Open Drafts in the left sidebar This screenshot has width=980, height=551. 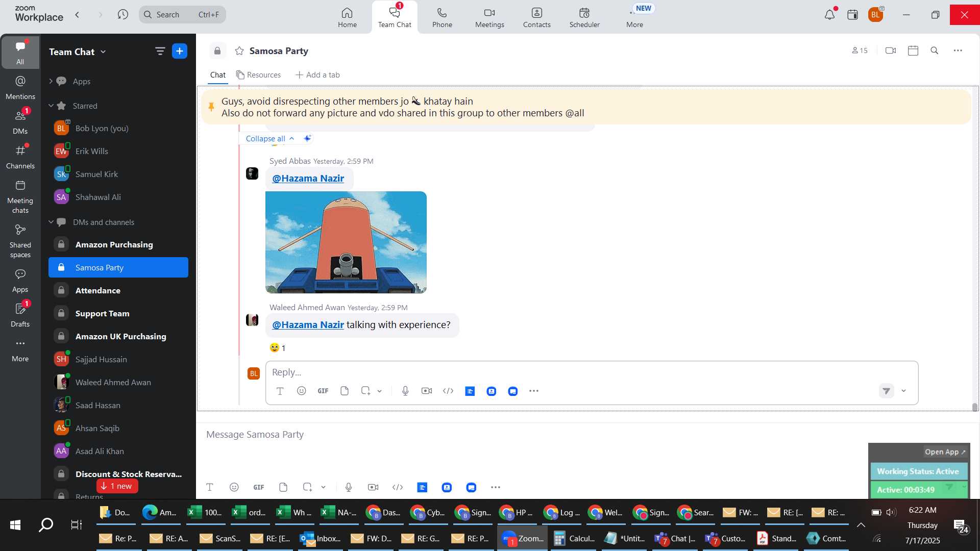coord(20,315)
